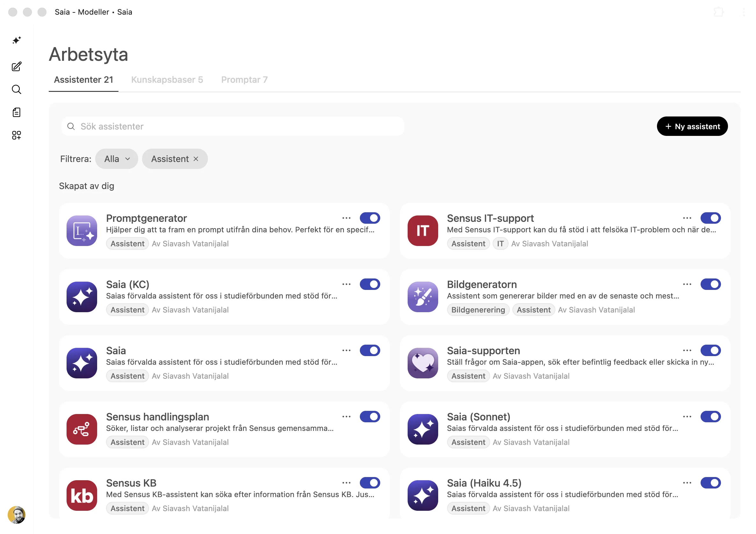756x534 pixels.
Task: Open more options for Promptgenerator
Action: point(346,218)
